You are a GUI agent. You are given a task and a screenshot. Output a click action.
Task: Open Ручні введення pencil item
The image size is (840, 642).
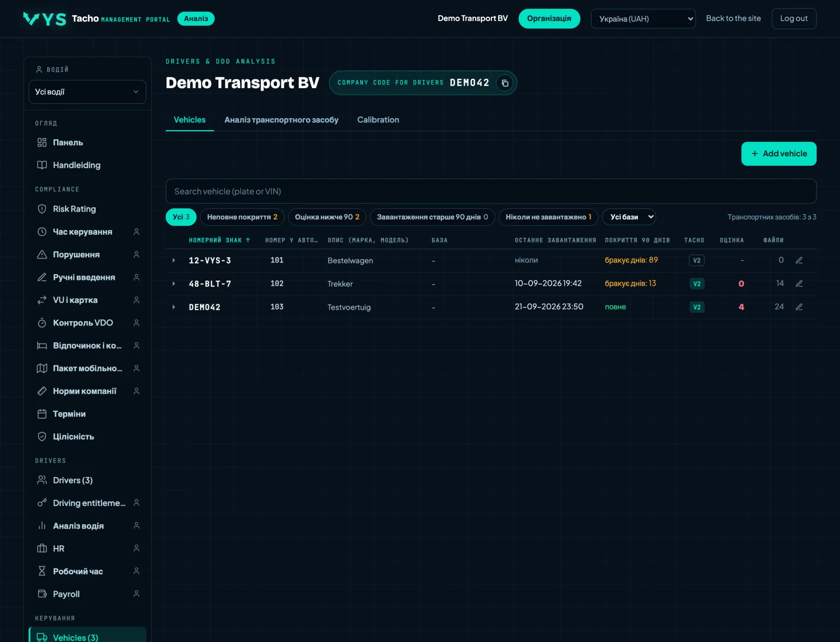pos(87,277)
